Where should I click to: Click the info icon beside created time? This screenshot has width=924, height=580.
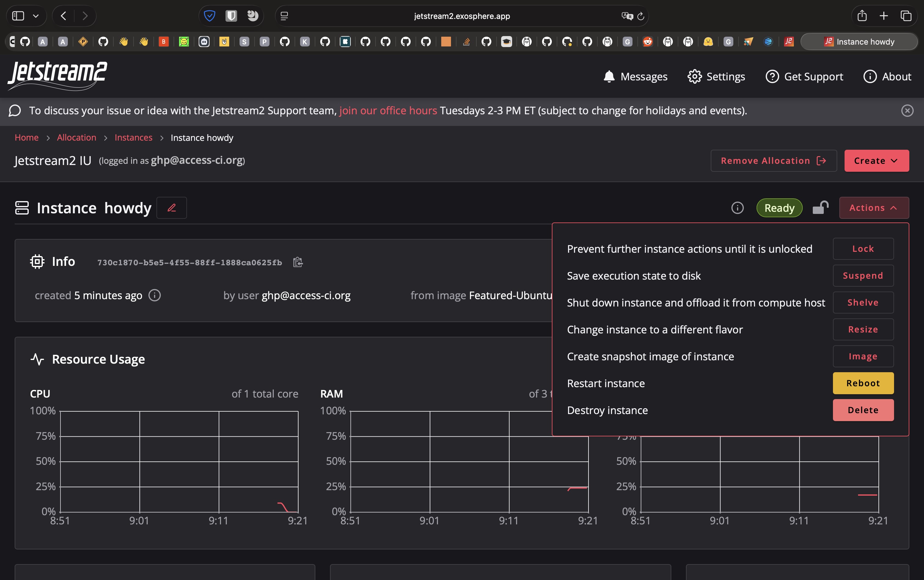[155, 295]
